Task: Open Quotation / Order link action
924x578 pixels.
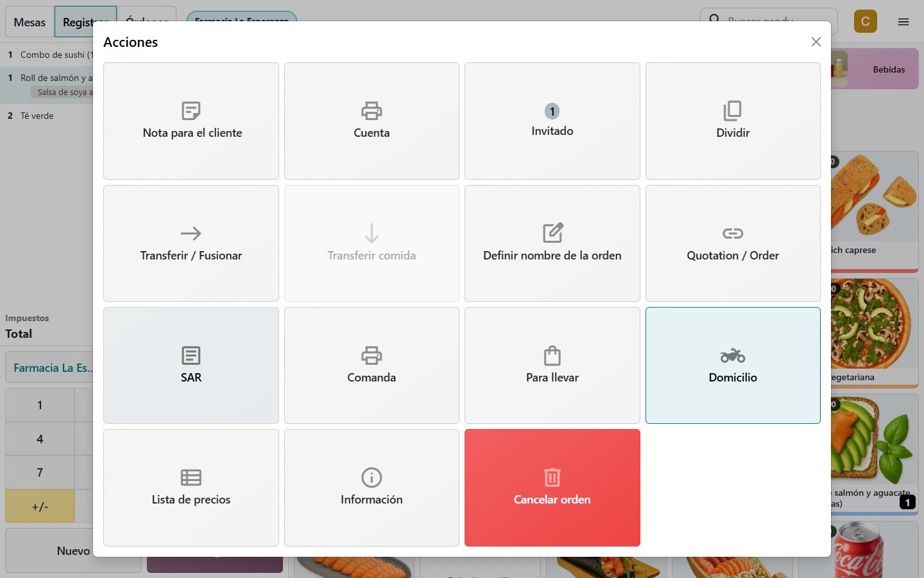Action: pyautogui.click(x=733, y=243)
